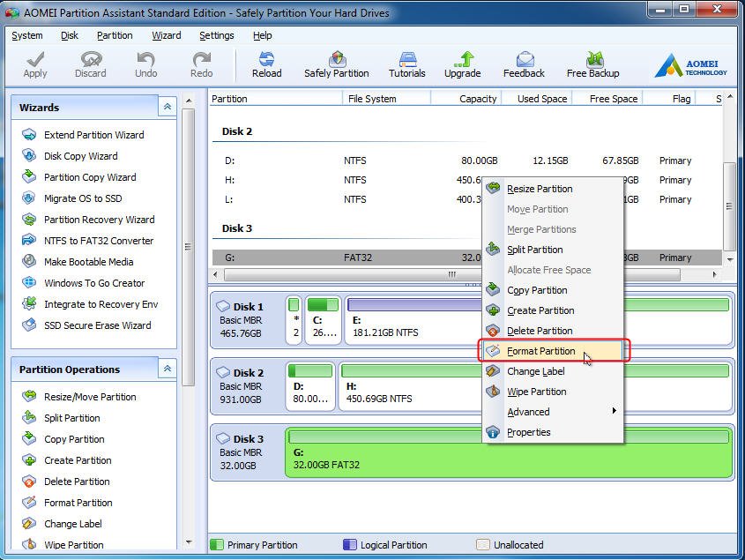Screen dimensions: 745x560
Task: Choose Format Partition in context menu
Action: point(553,351)
